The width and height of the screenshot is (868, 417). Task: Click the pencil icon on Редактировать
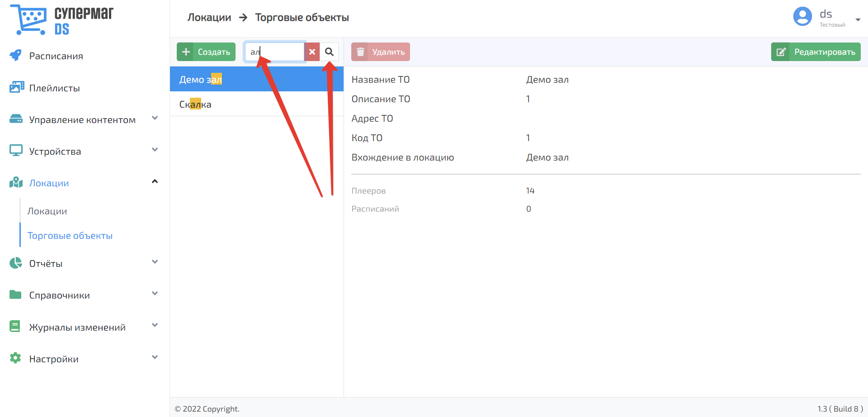point(781,52)
